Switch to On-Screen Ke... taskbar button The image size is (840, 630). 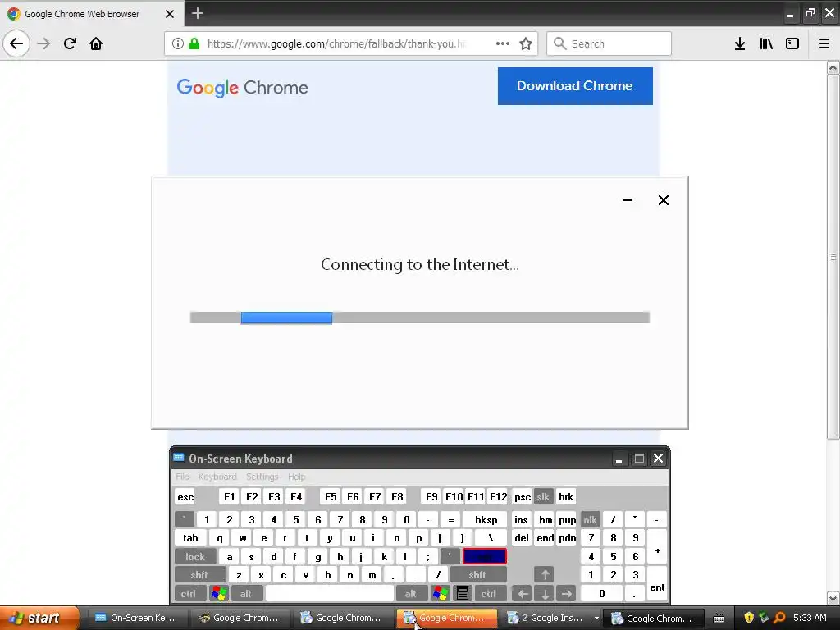tap(135, 619)
